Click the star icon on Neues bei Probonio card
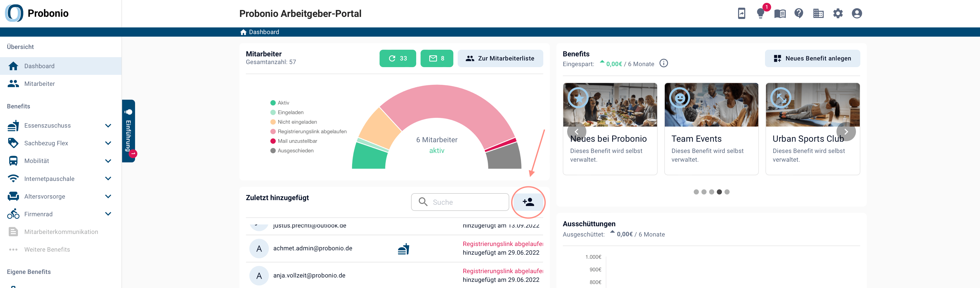This screenshot has width=980, height=288. [x=578, y=98]
